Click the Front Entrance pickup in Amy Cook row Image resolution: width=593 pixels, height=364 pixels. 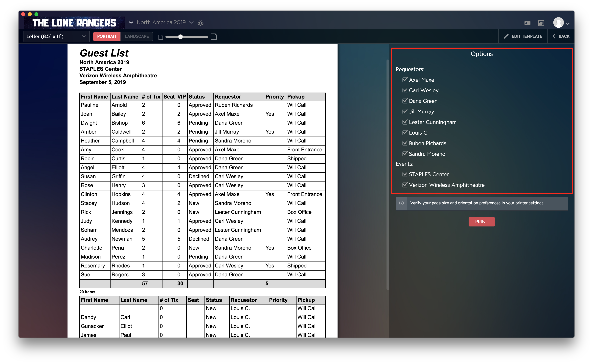[x=305, y=150]
